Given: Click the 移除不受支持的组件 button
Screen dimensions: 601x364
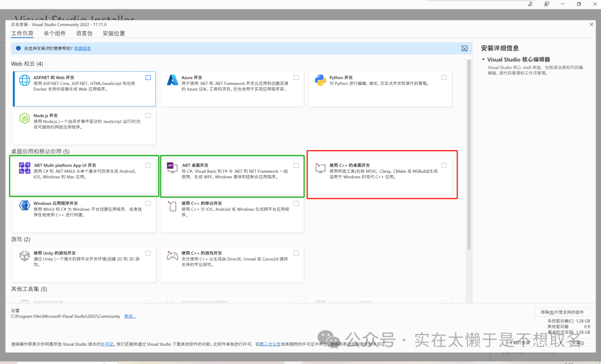Looking at the screenshot, I should [562, 312].
